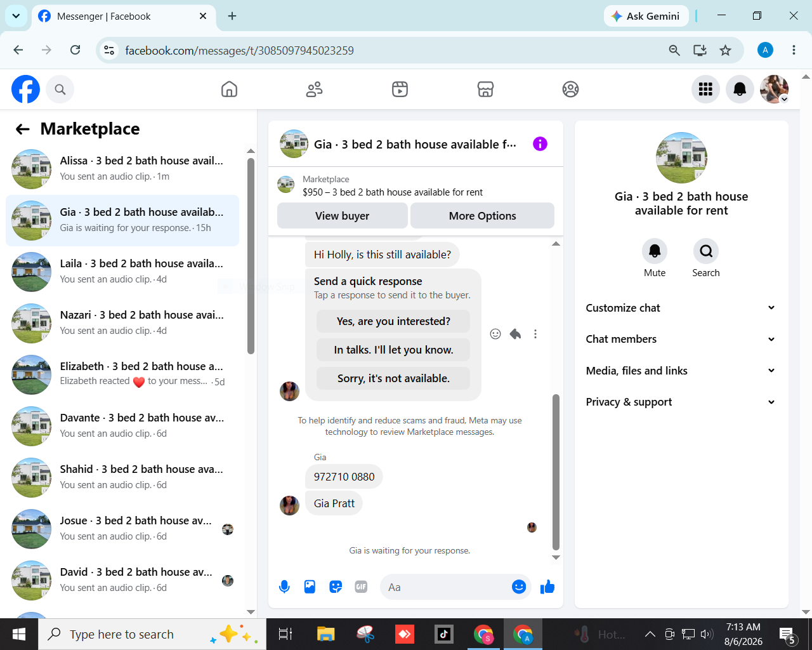This screenshot has width=812, height=650.
Task: React to the message with emoji icon
Action: [495, 334]
